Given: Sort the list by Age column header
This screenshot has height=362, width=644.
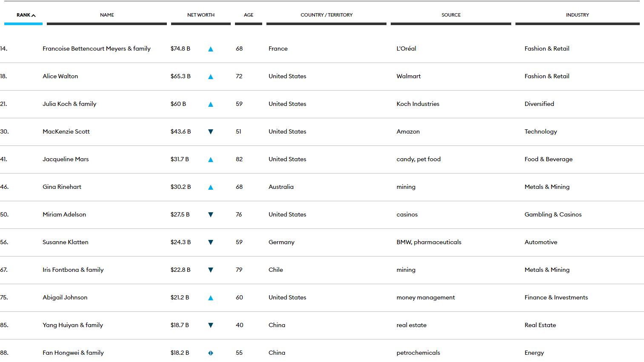Looking at the screenshot, I should click(249, 15).
